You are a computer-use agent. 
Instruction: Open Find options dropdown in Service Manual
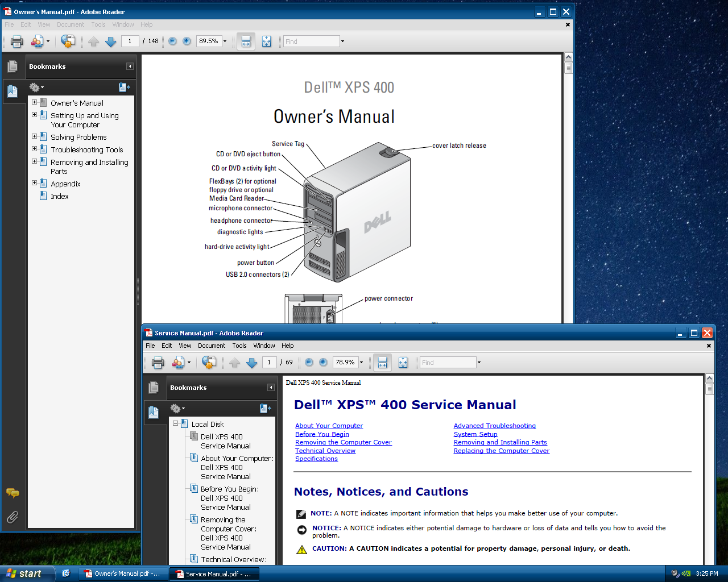(x=479, y=362)
